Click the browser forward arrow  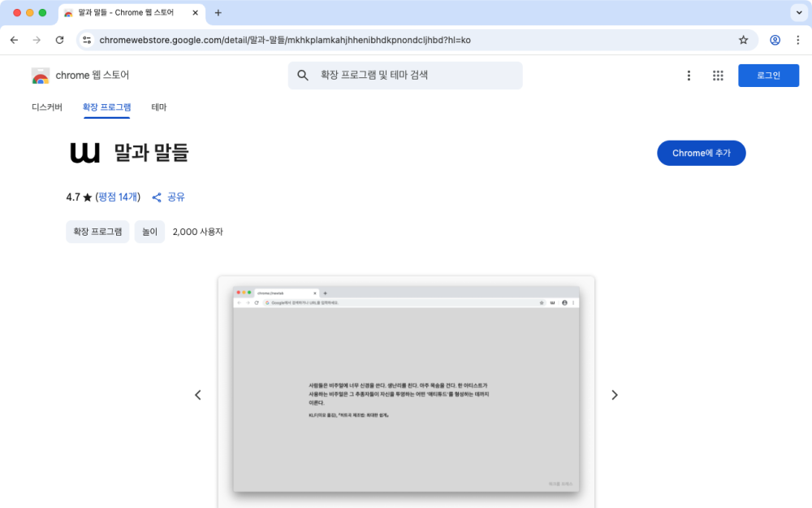coord(37,40)
